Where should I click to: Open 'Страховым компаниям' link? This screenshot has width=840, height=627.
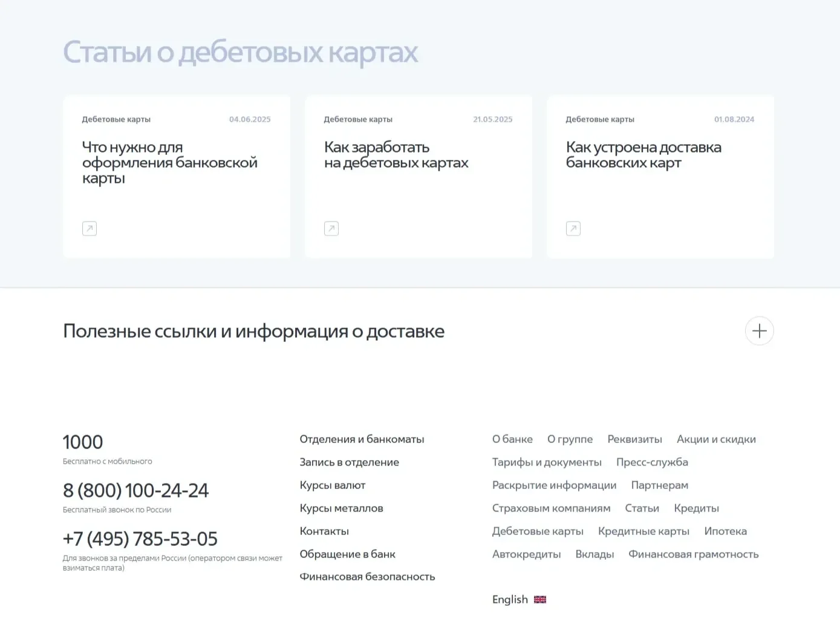551,508
